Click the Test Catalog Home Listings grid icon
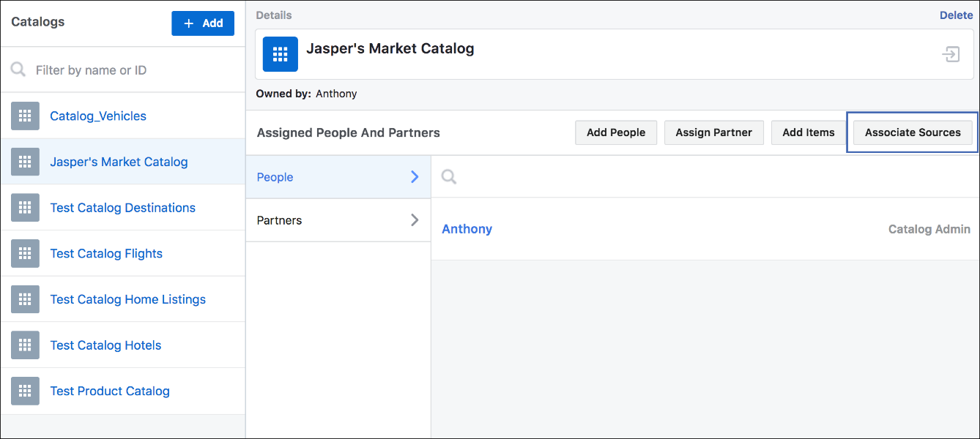Image resolution: width=980 pixels, height=439 pixels. tap(25, 299)
